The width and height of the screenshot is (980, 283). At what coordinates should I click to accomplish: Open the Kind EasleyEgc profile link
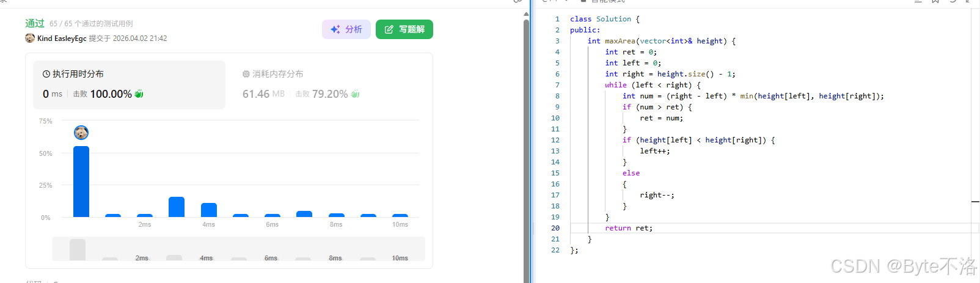(x=62, y=38)
